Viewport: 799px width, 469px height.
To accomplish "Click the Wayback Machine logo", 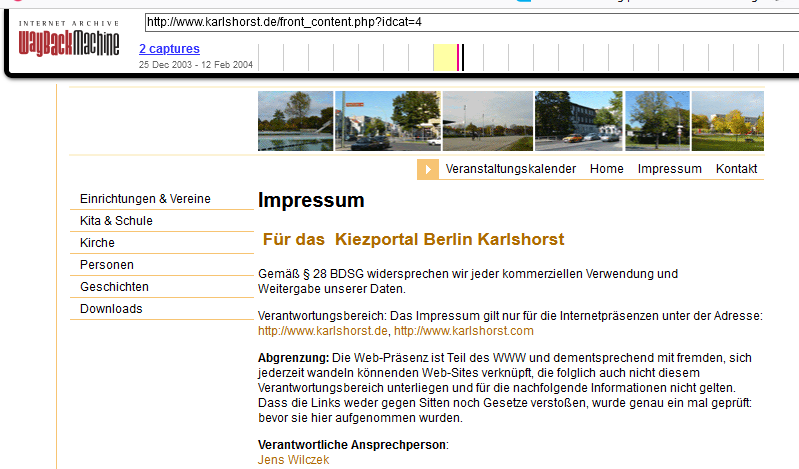I will click(69, 39).
